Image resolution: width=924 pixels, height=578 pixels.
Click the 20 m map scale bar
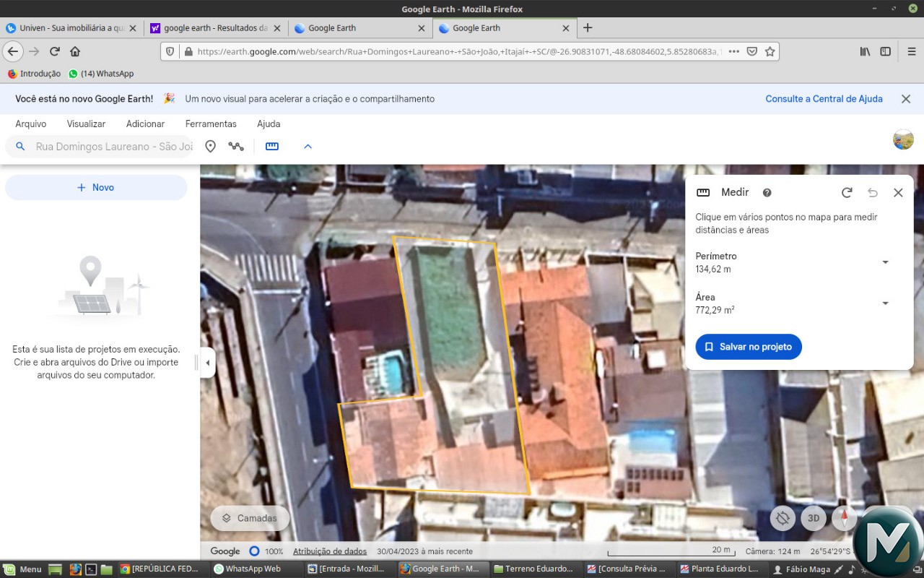tap(671, 551)
